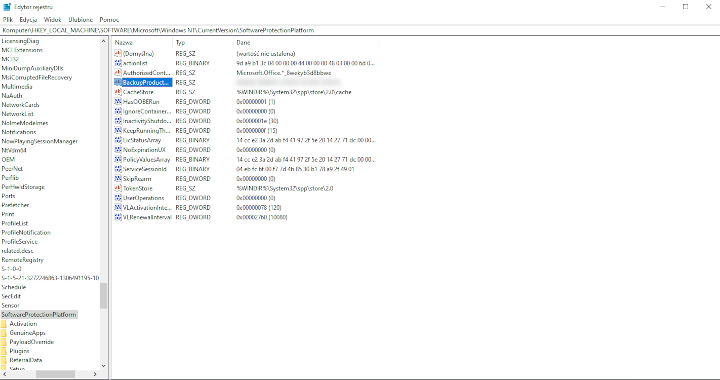Click the icon beside UserOperations

tap(118, 198)
